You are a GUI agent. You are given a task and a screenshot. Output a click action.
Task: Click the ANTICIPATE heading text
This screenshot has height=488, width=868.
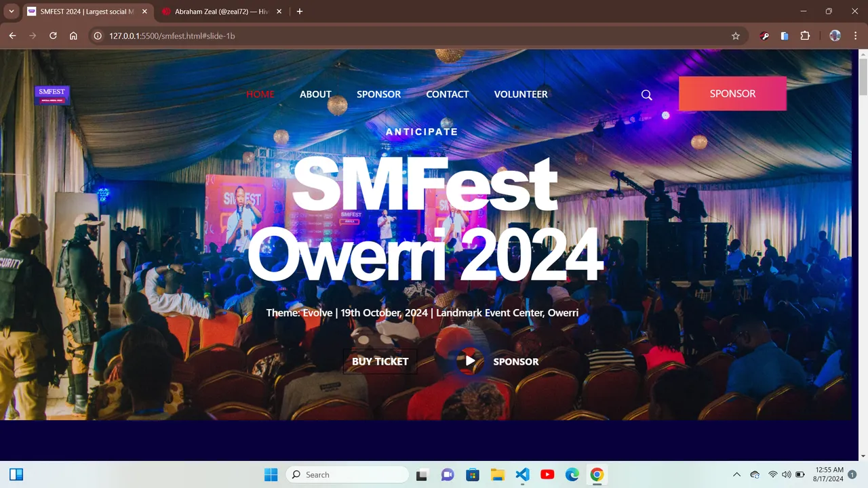tap(422, 131)
